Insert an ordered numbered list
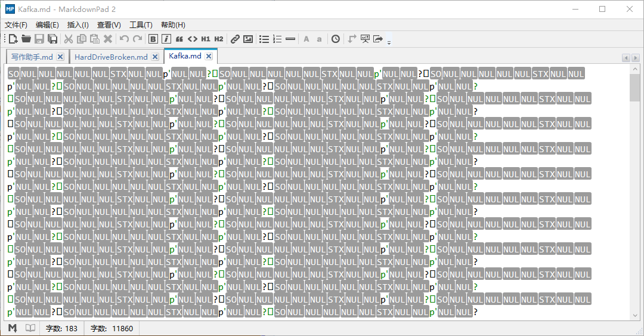The width and height of the screenshot is (644, 336). point(277,39)
